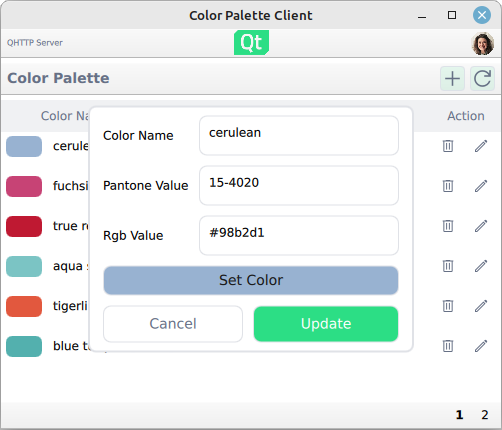Click the fuchsia color swatch
Image resolution: width=502 pixels, height=430 pixels.
(x=24, y=186)
